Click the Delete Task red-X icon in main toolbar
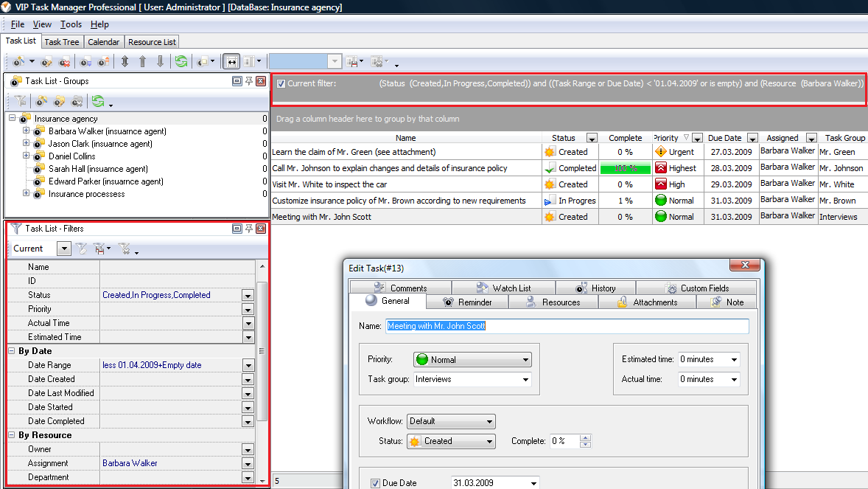 (64, 61)
